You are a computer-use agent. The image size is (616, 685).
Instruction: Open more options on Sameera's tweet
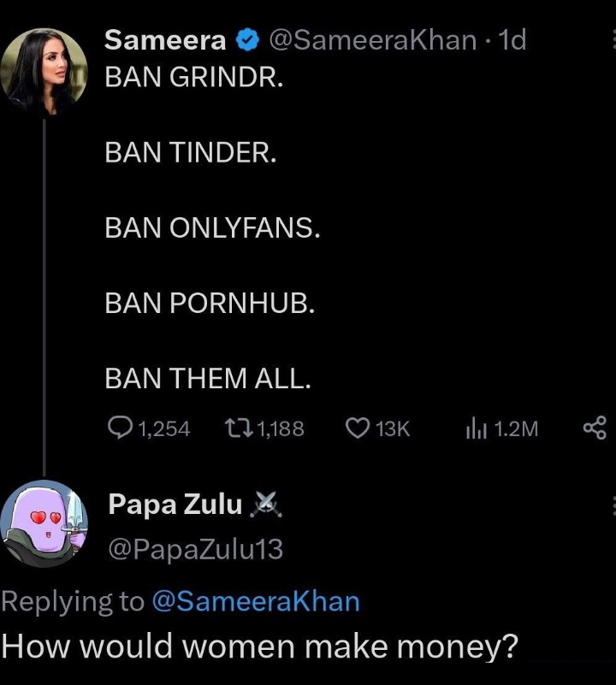click(613, 40)
